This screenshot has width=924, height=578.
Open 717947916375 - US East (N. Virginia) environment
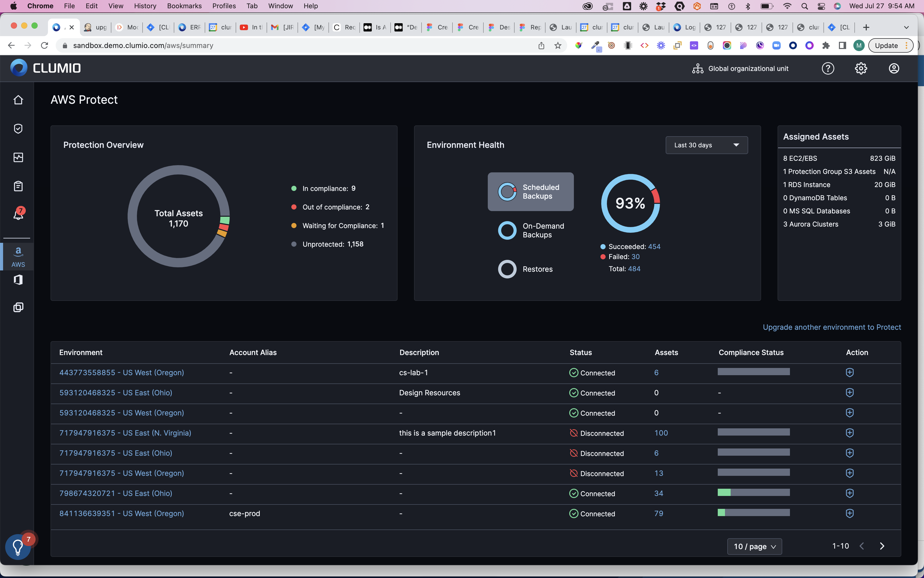point(125,433)
